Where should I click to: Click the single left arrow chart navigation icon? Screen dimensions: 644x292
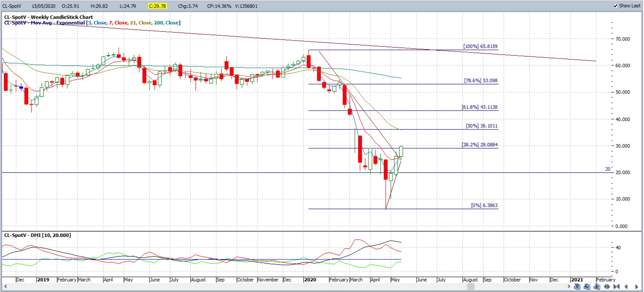point(626,286)
